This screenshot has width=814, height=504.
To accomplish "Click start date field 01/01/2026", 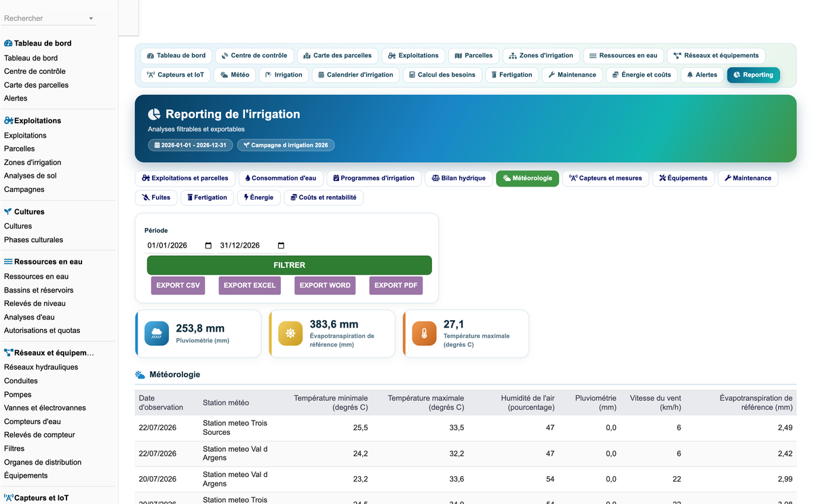I will click(x=180, y=246).
